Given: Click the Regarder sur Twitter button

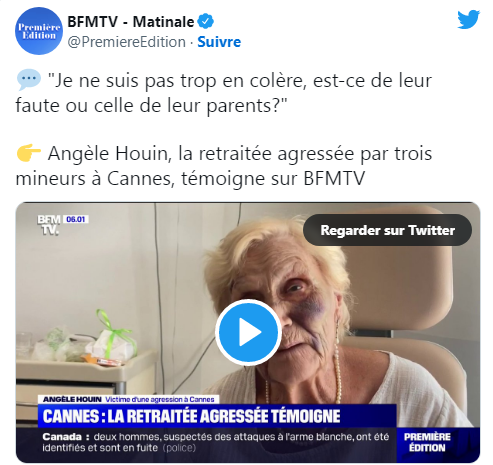Looking at the screenshot, I should coord(387,230).
